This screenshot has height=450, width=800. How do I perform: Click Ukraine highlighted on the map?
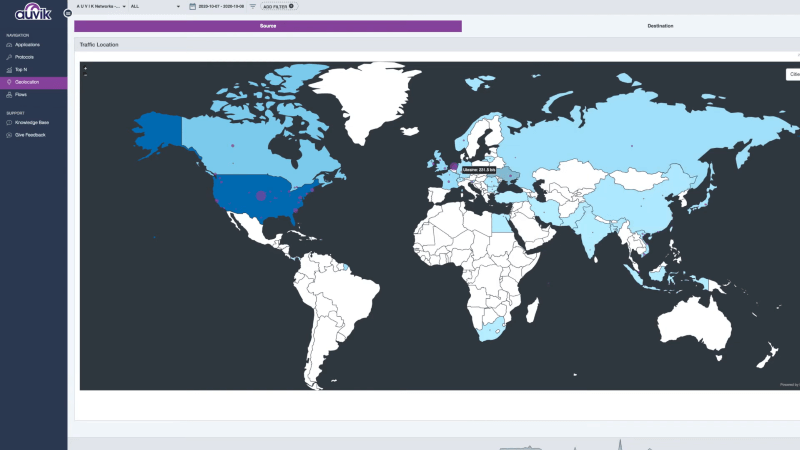[509, 175]
